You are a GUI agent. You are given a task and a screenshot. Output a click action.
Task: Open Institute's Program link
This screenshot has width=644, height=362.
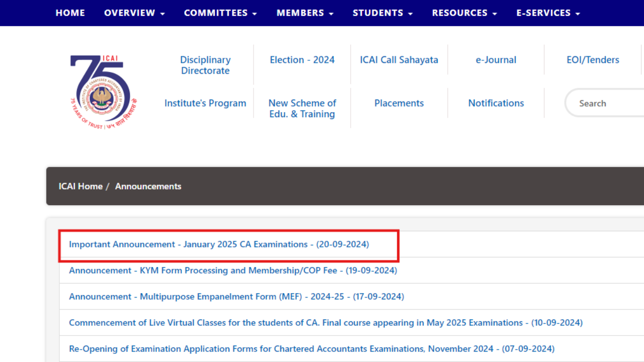(x=205, y=103)
